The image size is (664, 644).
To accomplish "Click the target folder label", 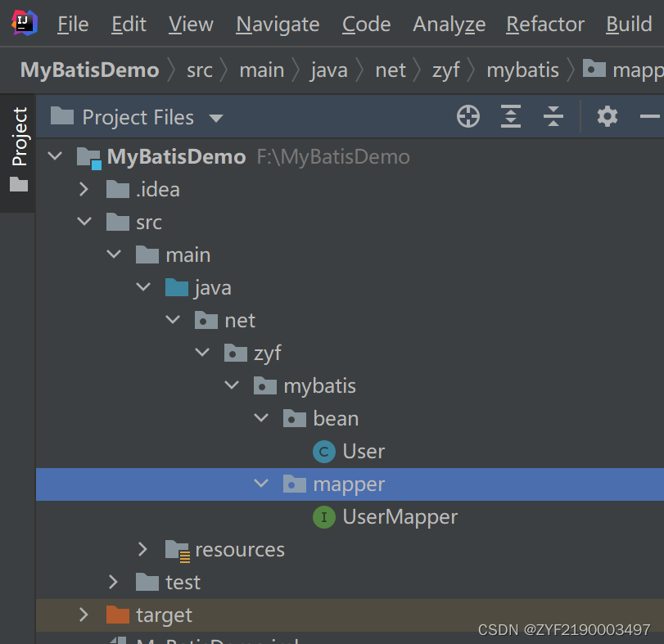I will point(164,615).
